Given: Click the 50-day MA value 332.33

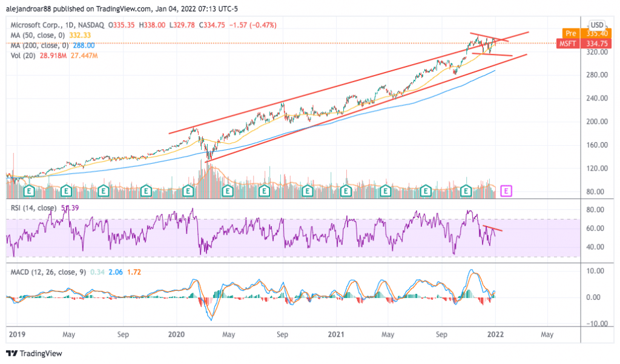Looking at the screenshot, I should [x=80, y=35].
